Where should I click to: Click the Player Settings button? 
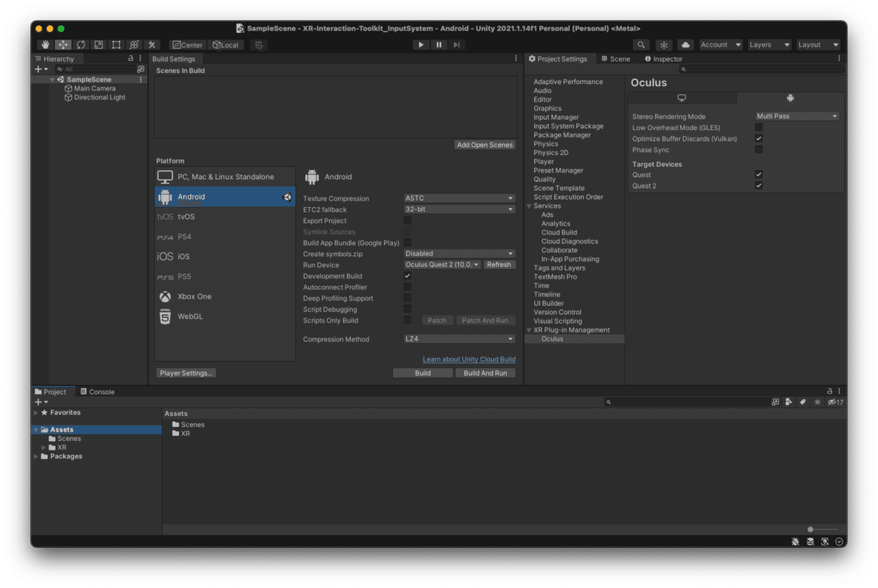click(x=186, y=373)
